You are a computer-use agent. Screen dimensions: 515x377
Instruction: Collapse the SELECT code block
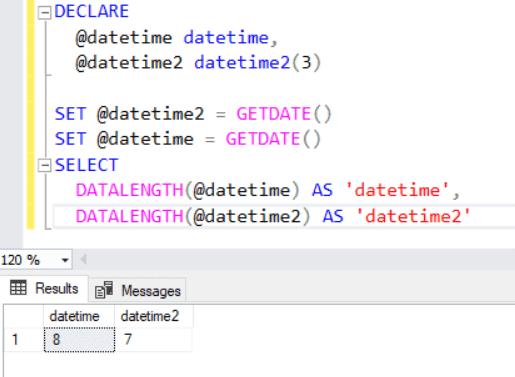44,165
